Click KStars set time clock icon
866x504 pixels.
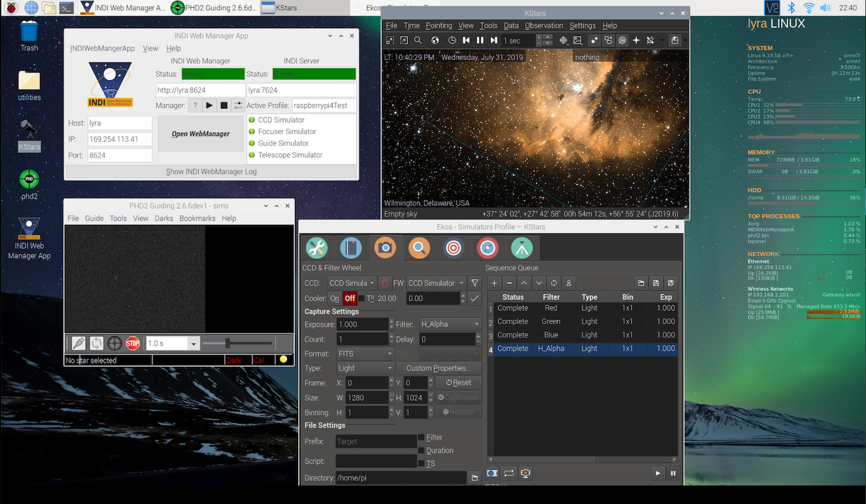[452, 41]
